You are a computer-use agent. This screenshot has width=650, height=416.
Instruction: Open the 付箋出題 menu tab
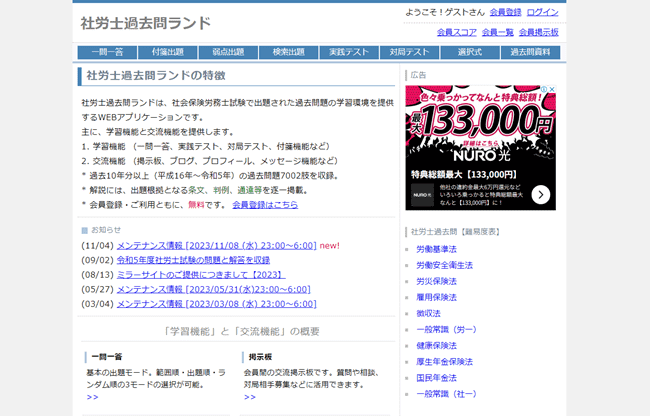(167, 52)
